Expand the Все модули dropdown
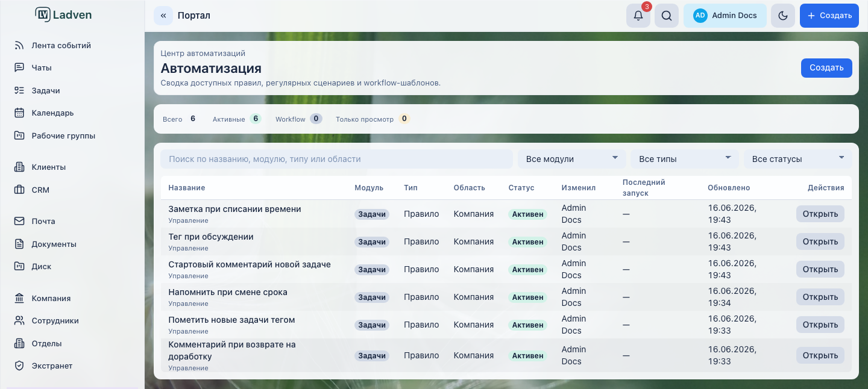The width and height of the screenshot is (868, 389). [572, 159]
